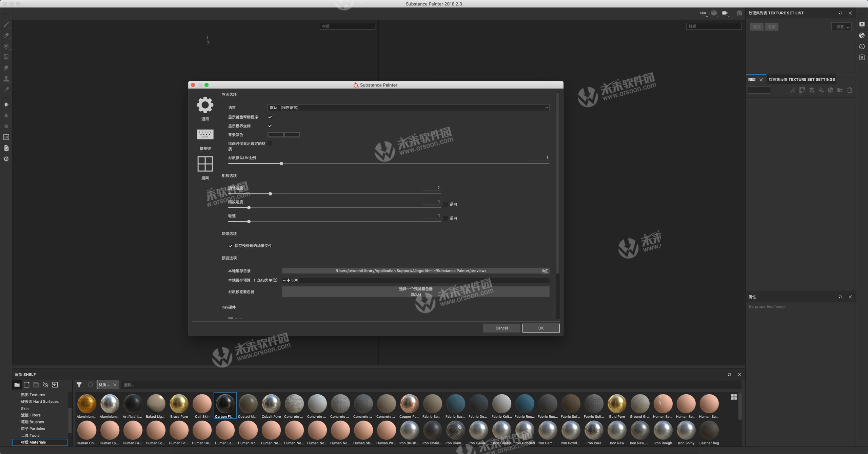This screenshot has width=868, height=454.
Task: Open left viewport 材质 channel dropdown
Action: pyautogui.click(x=347, y=26)
